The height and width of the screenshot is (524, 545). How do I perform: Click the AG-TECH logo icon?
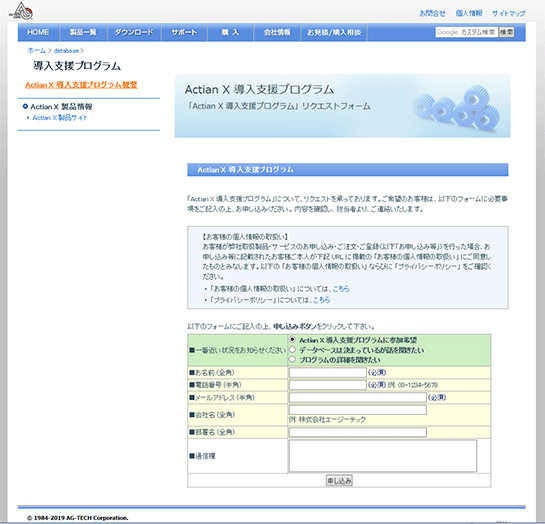point(21,10)
